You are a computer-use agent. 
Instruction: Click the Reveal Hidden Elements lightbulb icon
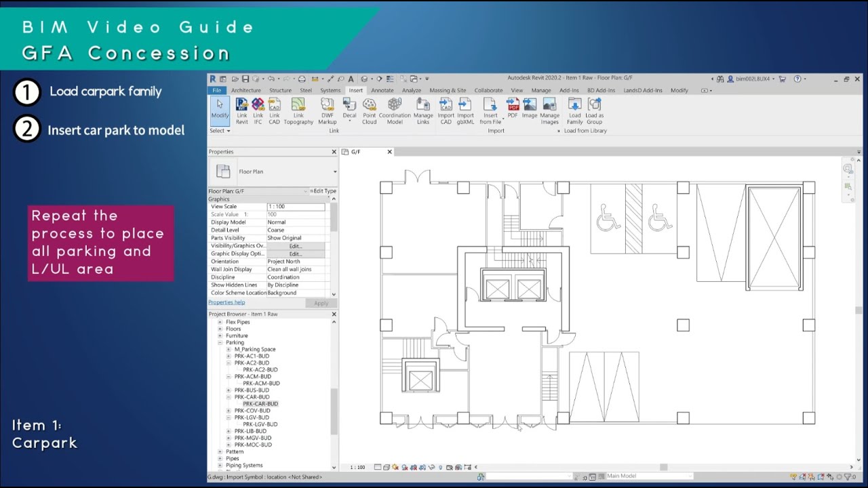pos(440,467)
